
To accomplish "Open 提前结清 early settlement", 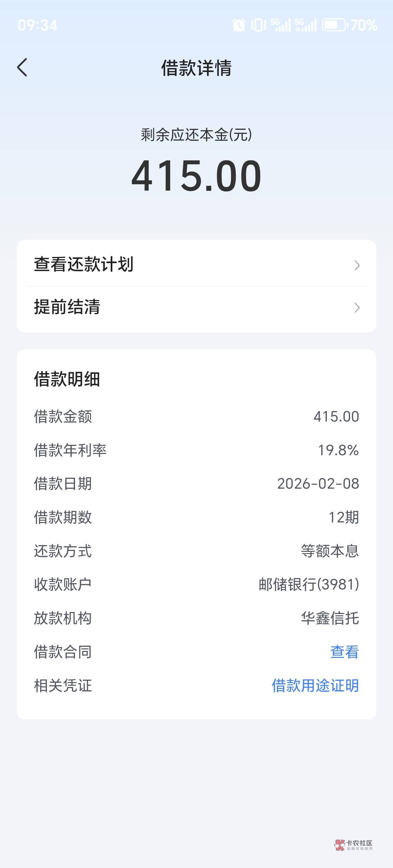I will coord(67,307).
